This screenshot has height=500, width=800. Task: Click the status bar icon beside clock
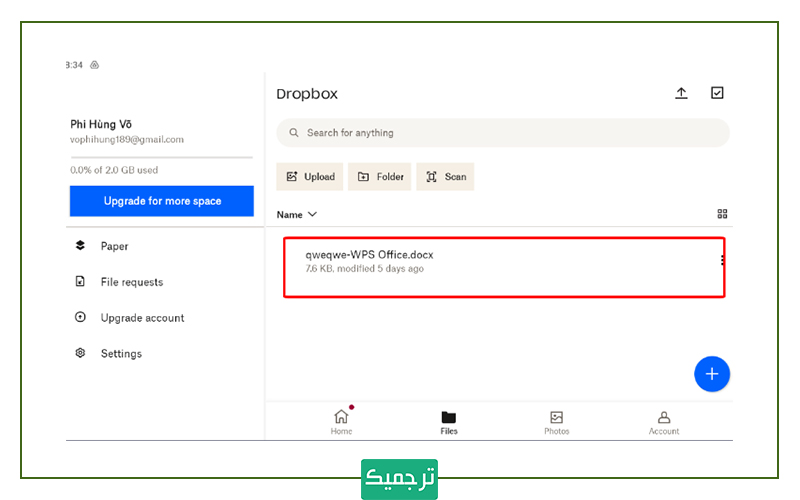click(94, 65)
